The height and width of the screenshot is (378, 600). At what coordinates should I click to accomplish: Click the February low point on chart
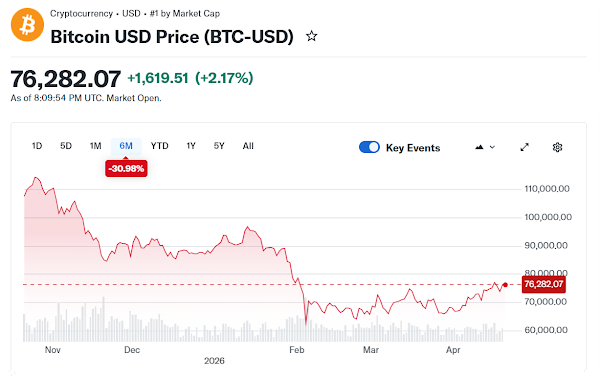[x=306, y=323]
